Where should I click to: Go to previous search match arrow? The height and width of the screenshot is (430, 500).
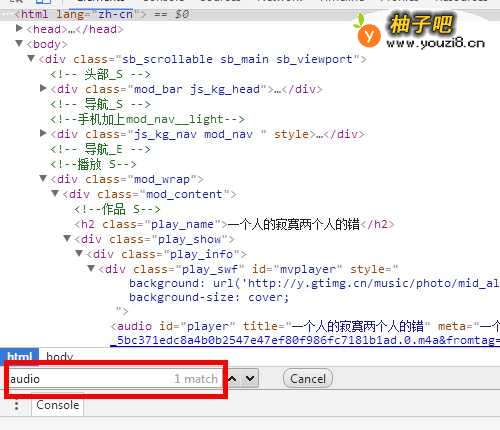[x=232, y=379]
